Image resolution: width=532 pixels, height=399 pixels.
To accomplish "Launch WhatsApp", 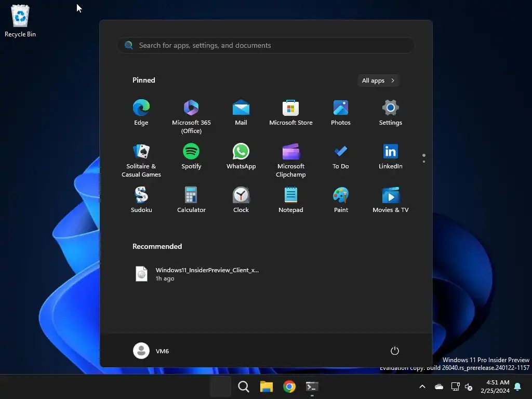I will 241,156.
